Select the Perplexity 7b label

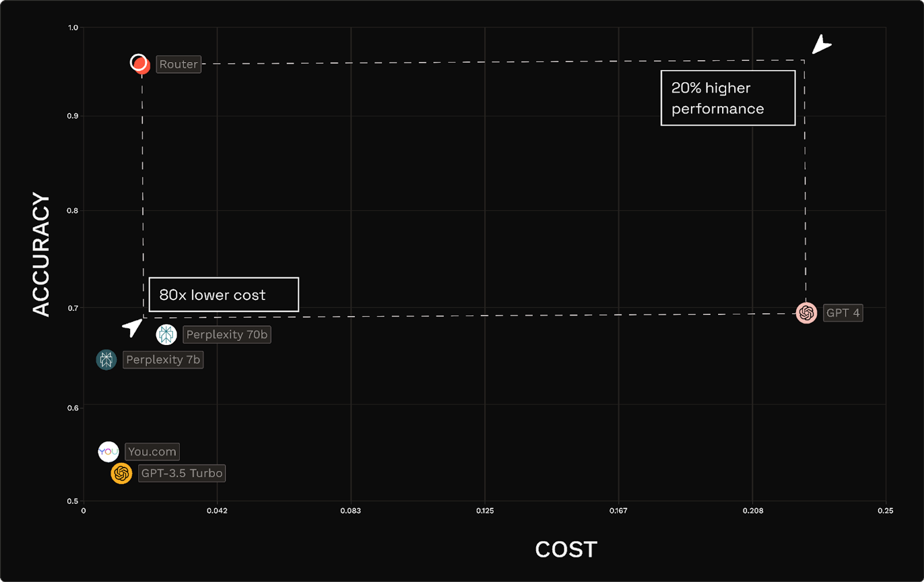(x=163, y=360)
